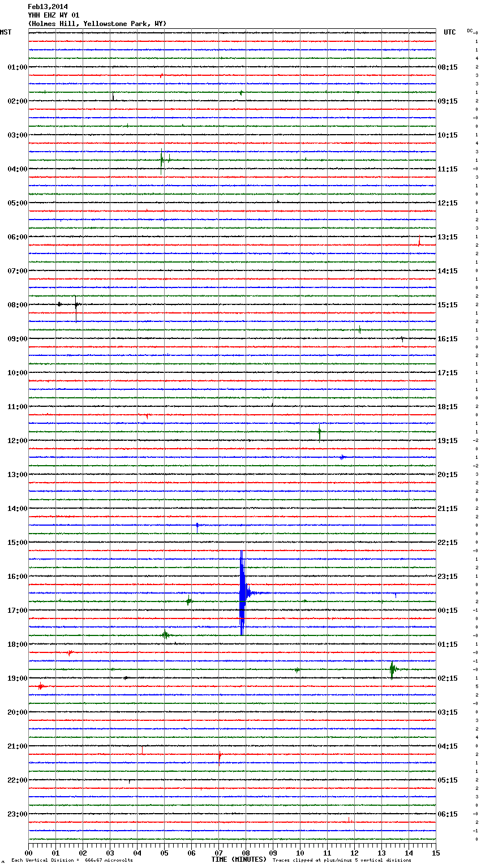Click the "23:00" MST time label
Viewport: 481px width, 868px height.
[x=17, y=814]
